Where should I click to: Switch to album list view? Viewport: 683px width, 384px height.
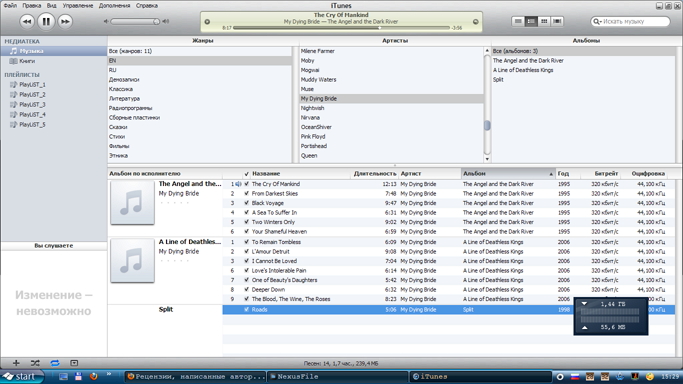(531, 21)
